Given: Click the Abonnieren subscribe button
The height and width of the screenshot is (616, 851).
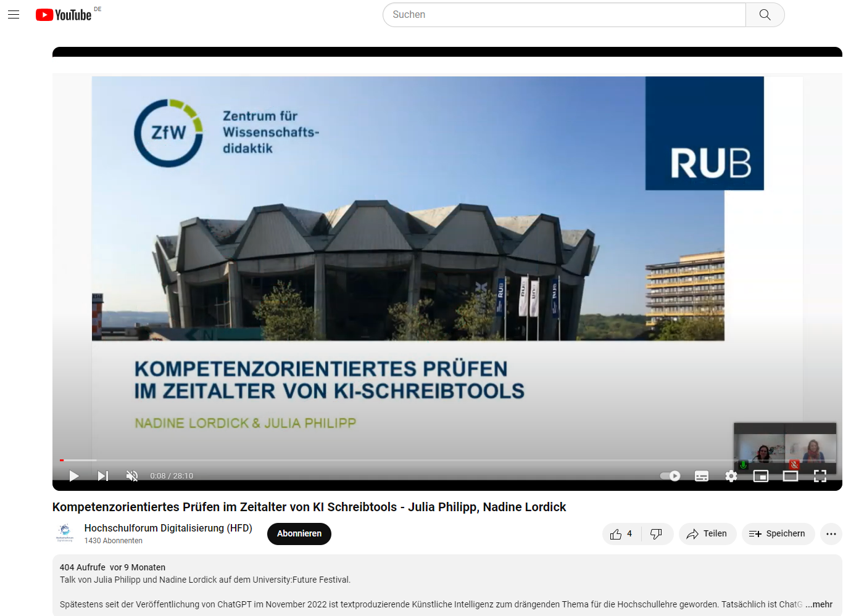Looking at the screenshot, I should [x=299, y=534].
